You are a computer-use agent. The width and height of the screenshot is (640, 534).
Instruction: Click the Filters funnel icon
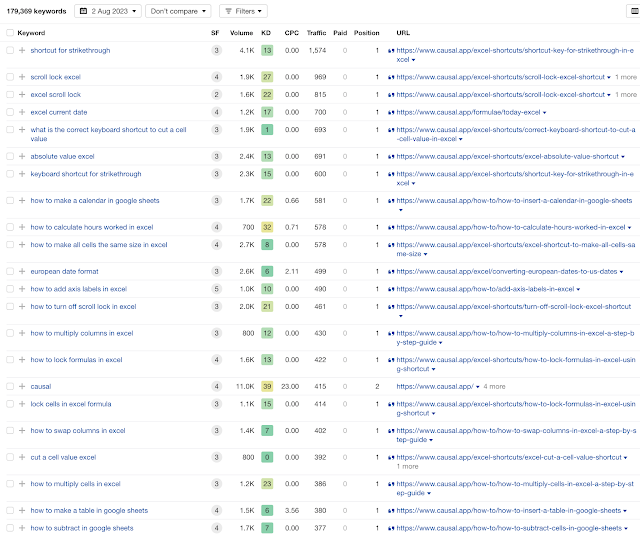point(229,11)
